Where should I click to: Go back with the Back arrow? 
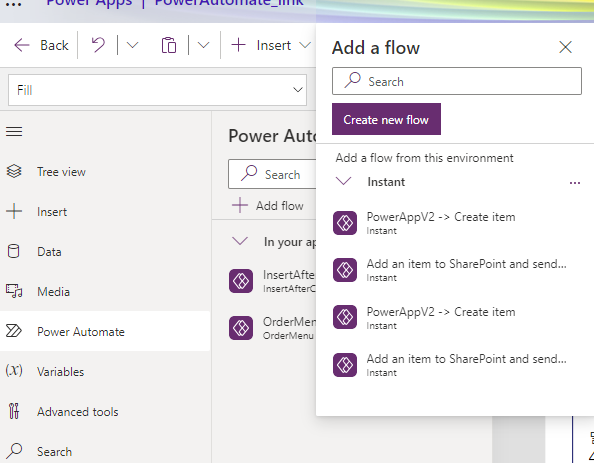[x=41, y=45]
